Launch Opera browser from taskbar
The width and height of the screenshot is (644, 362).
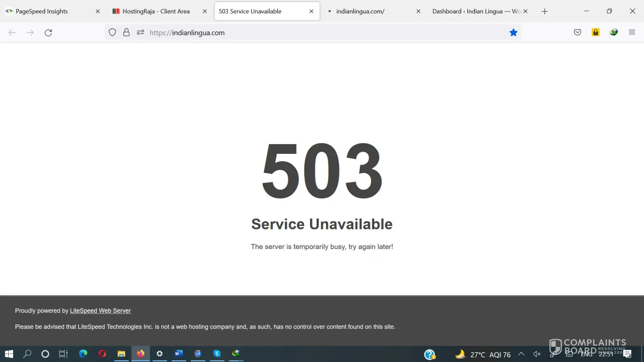102,354
